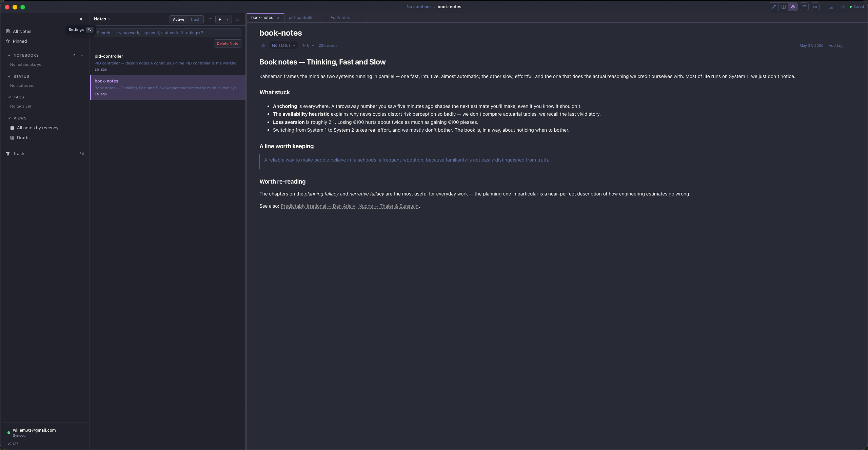Pin note with the star icon
Viewport: 868px width, 450px height.
[x=263, y=45]
